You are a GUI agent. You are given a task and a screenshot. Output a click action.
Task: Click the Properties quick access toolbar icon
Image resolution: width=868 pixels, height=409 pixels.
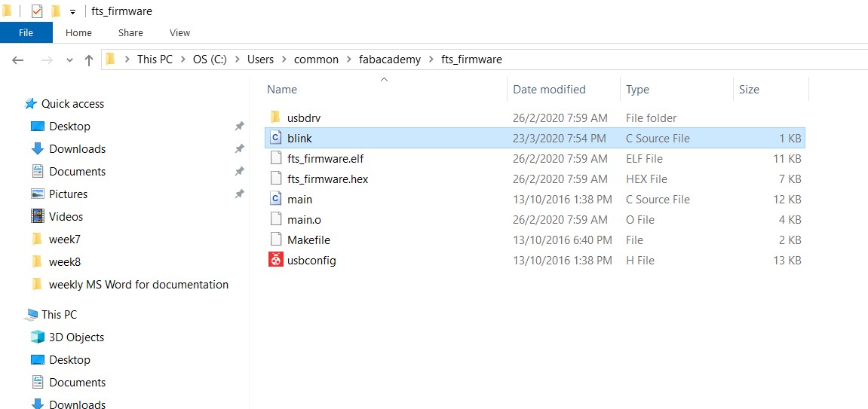click(x=36, y=11)
